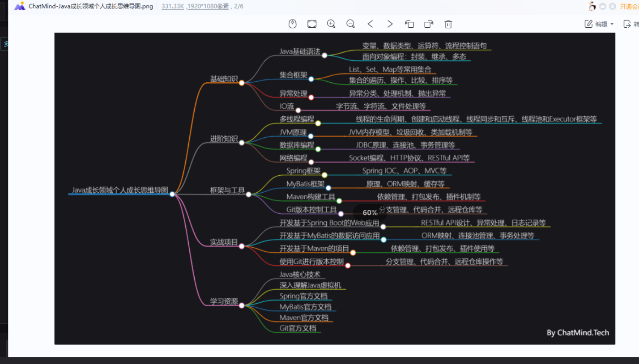This screenshot has height=364, width=639.
Task: Open the 编辑 dropdown arrow
Action: 612,24
